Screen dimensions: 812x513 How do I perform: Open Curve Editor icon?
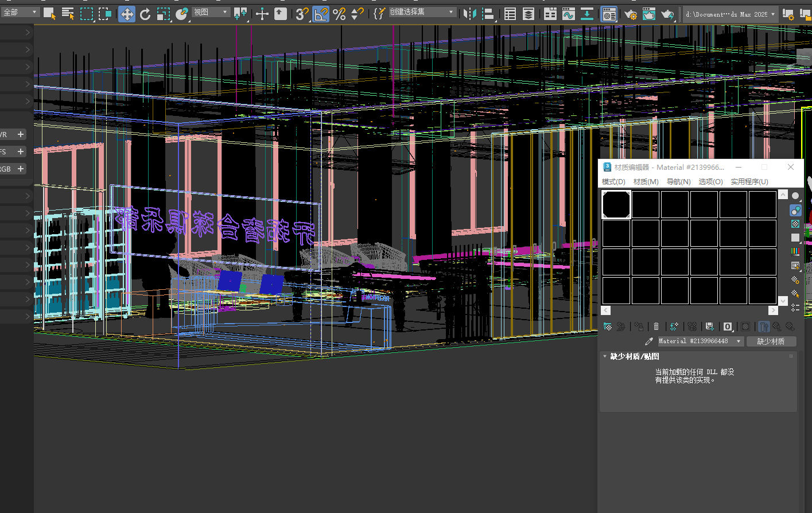tap(569, 14)
